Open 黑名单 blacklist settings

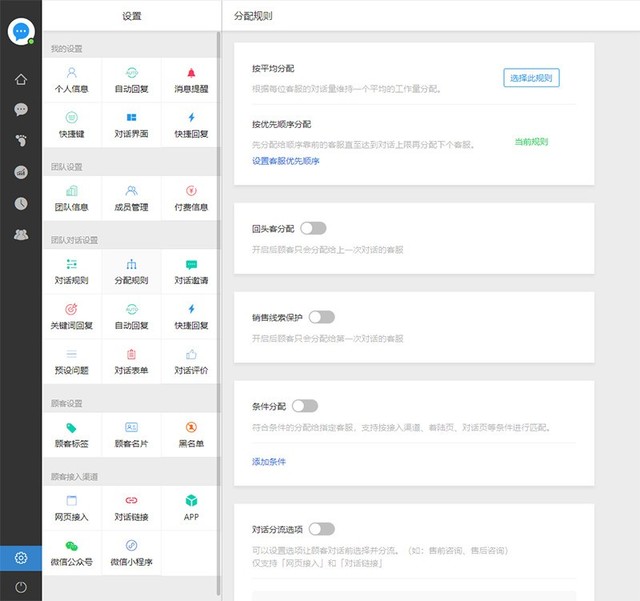point(191,434)
